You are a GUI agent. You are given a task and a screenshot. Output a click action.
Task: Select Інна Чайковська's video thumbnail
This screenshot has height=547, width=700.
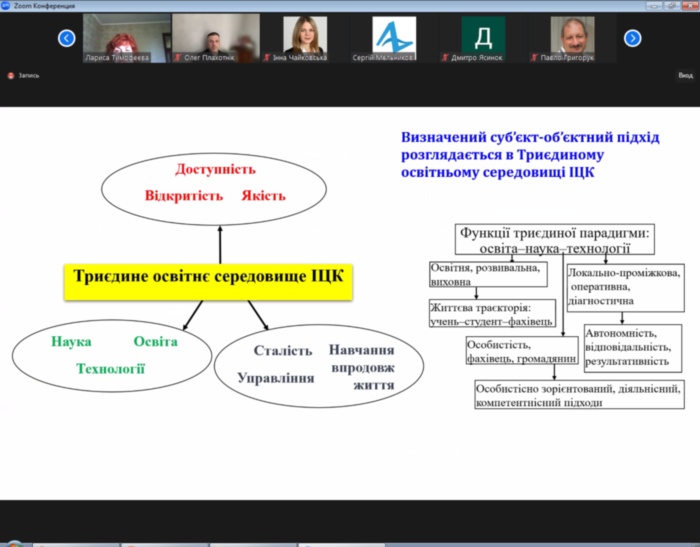pyautogui.click(x=303, y=38)
